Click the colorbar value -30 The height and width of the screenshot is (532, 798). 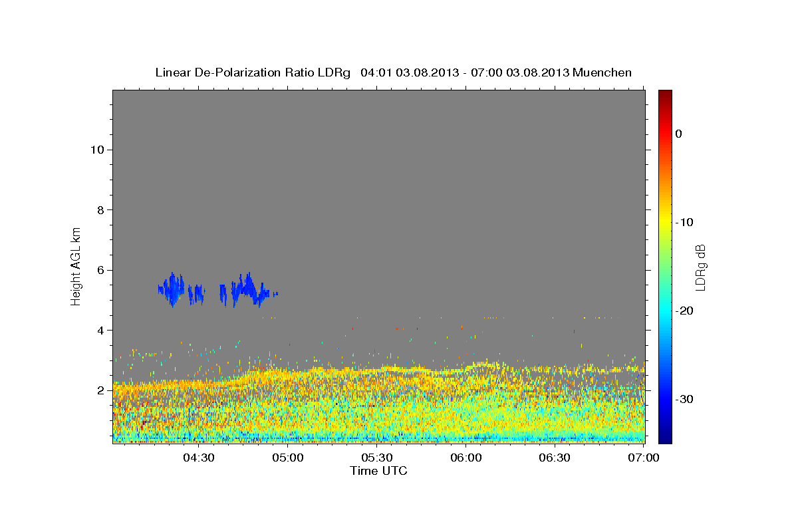coord(684,399)
